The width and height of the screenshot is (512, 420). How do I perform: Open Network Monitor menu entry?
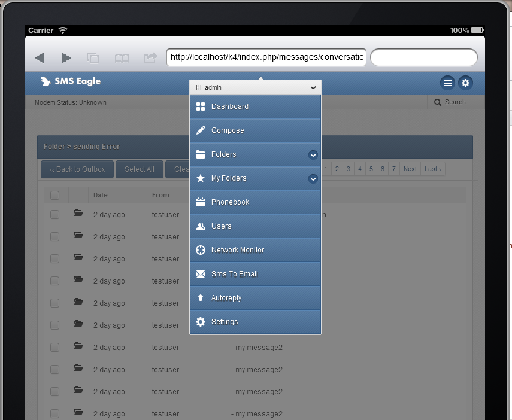pos(255,250)
